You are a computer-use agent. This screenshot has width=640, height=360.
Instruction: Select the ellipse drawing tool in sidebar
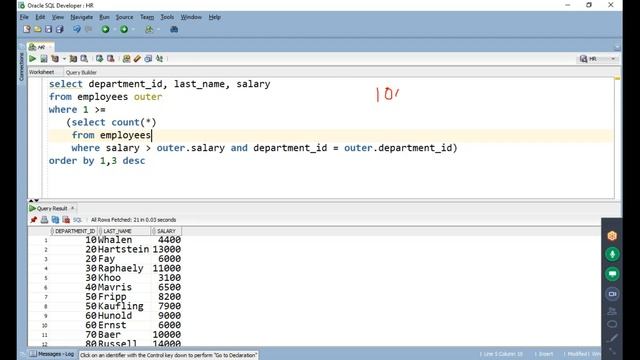point(612,324)
